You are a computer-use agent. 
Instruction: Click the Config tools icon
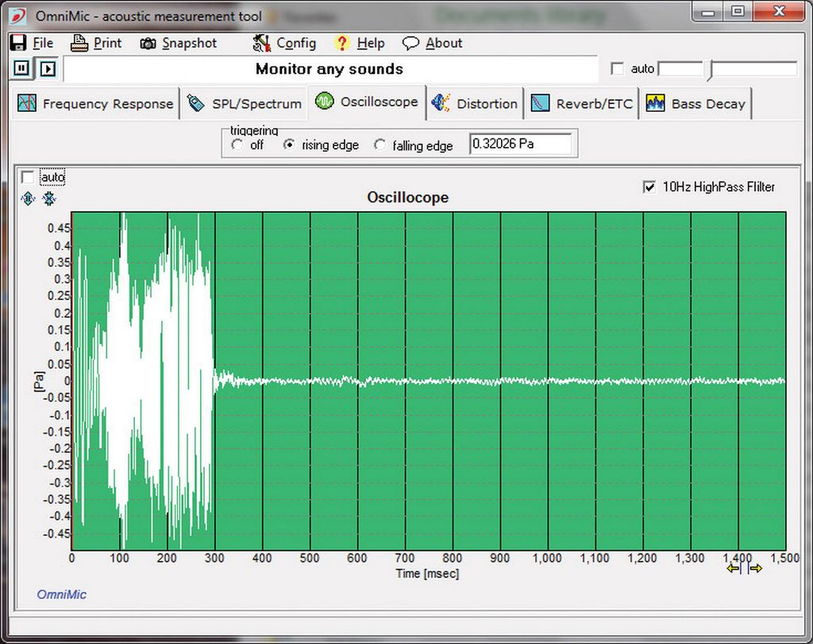(262, 43)
